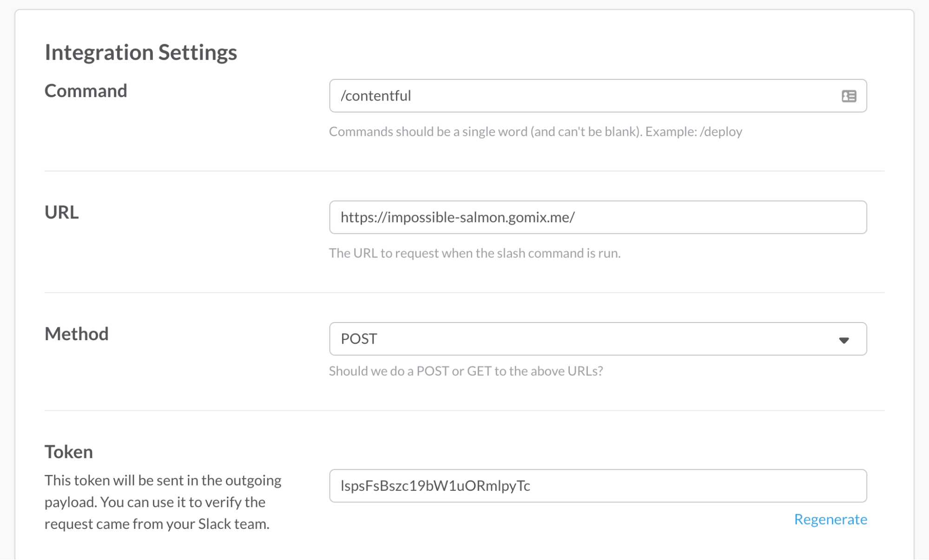Click the Token description paragraph

coord(163,502)
